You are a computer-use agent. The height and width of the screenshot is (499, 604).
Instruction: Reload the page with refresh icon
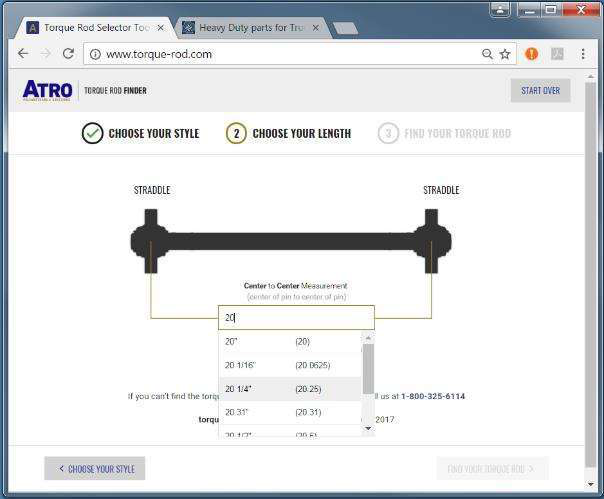[x=68, y=54]
